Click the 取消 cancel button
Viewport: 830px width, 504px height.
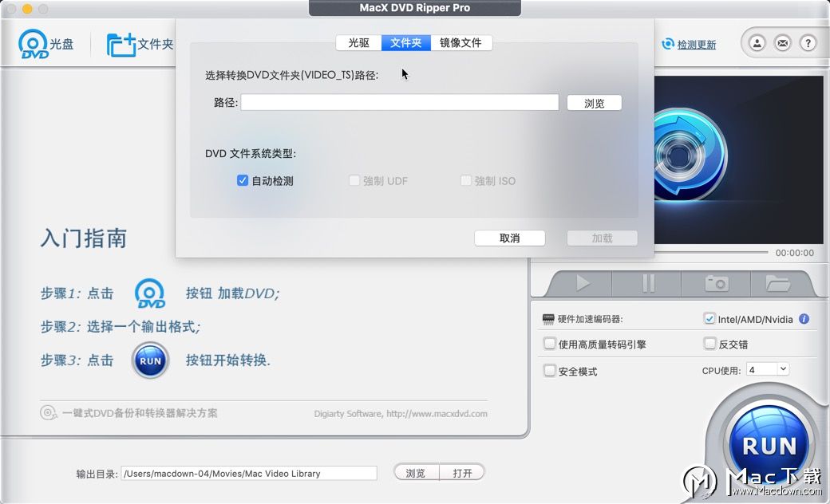(x=509, y=238)
